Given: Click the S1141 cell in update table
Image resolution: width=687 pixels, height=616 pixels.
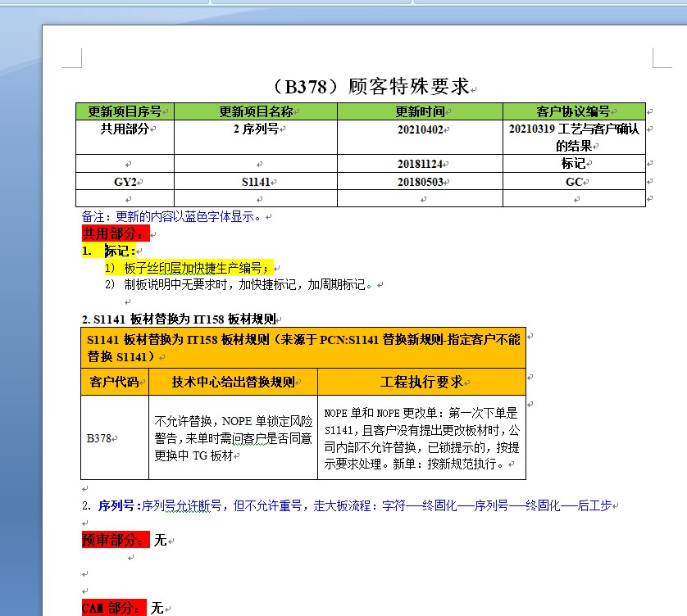Looking at the screenshot, I should tap(256, 181).
